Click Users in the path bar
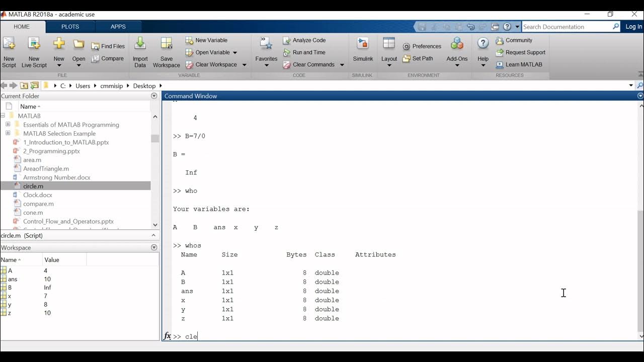Viewport: 644px width, 362px height. (x=83, y=86)
